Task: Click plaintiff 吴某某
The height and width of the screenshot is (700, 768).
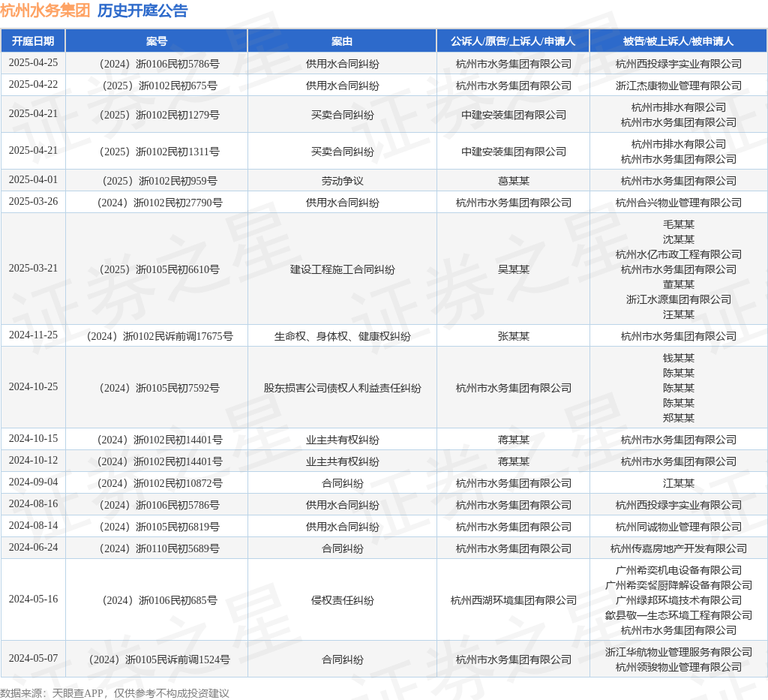Action: (513, 269)
